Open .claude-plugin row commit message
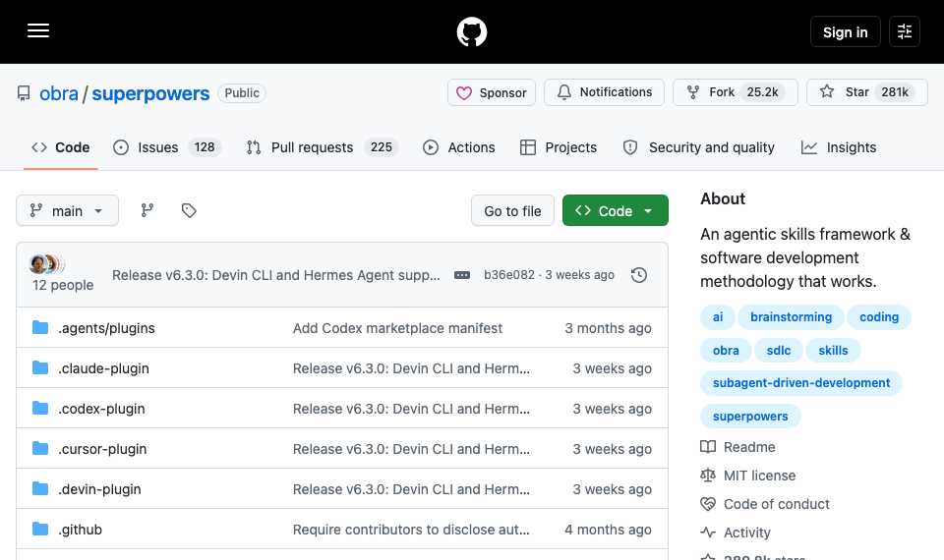Screen dimensions: 944x560 click(x=411, y=368)
